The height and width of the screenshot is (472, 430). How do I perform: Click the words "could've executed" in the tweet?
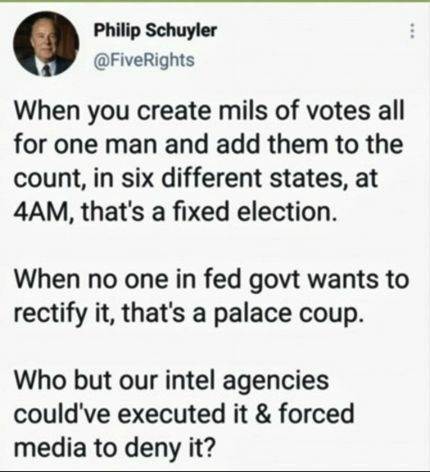(x=119, y=414)
